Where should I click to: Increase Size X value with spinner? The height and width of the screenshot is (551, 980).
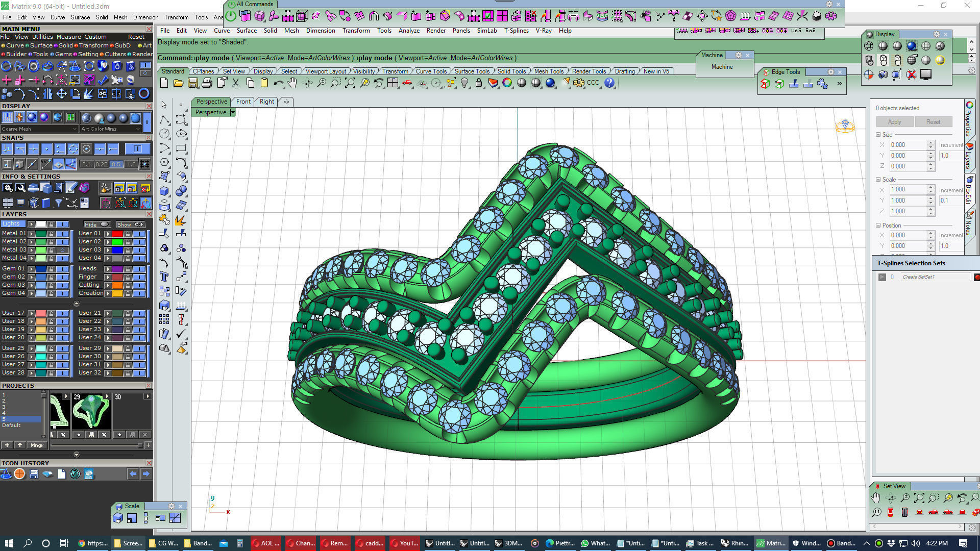(931, 143)
